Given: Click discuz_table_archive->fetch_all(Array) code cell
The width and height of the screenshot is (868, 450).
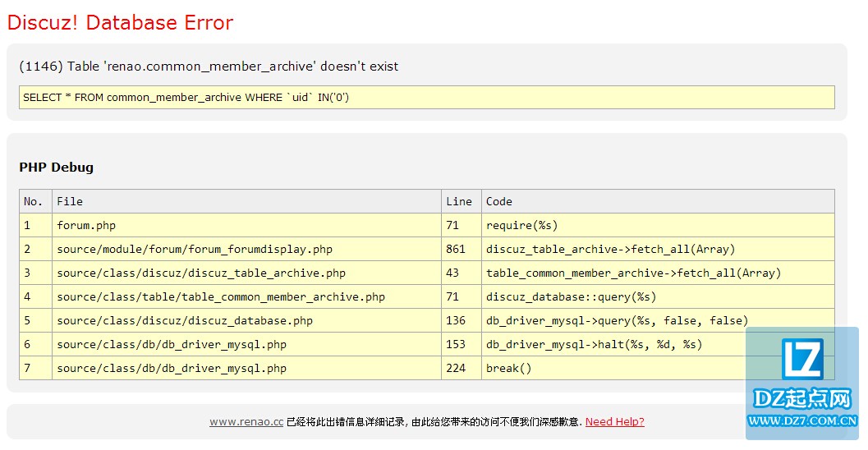Looking at the screenshot, I should (658, 249).
